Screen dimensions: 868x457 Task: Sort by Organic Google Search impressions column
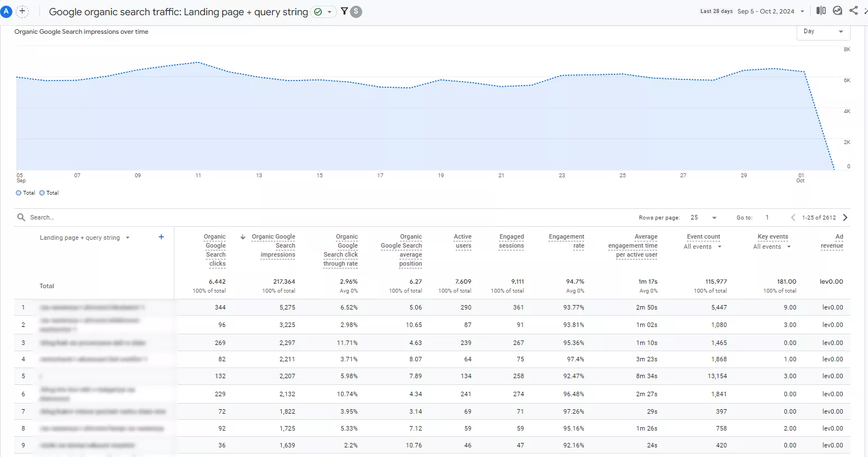click(273, 245)
